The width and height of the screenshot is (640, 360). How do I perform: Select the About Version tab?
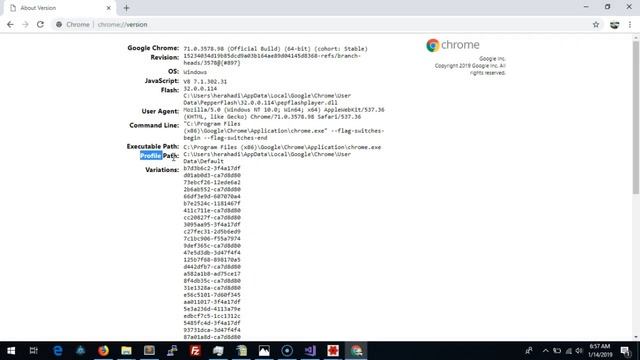[60, 8]
